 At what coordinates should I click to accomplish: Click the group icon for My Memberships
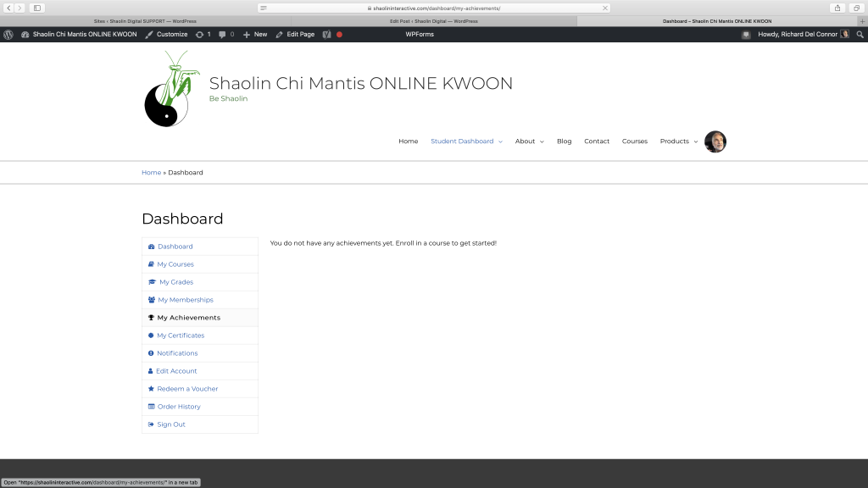click(151, 300)
